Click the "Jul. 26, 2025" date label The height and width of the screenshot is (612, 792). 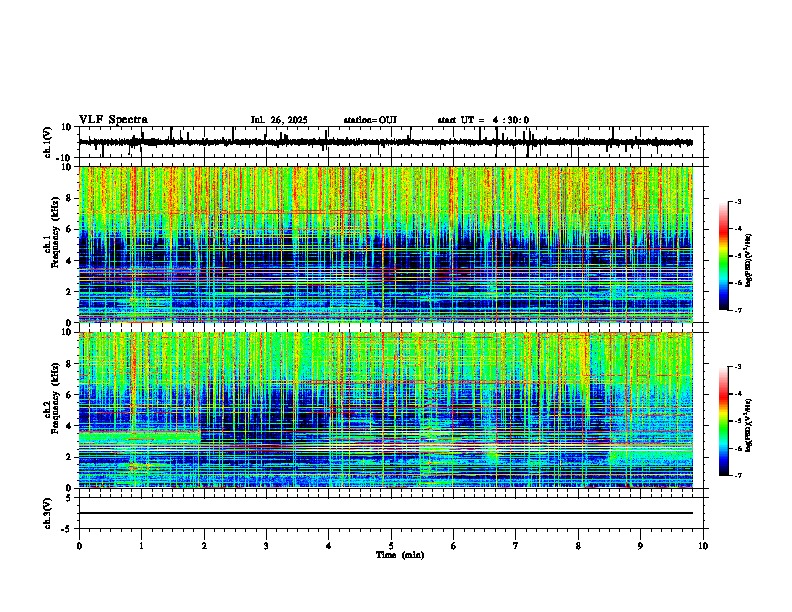pyautogui.click(x=279, y=120)
